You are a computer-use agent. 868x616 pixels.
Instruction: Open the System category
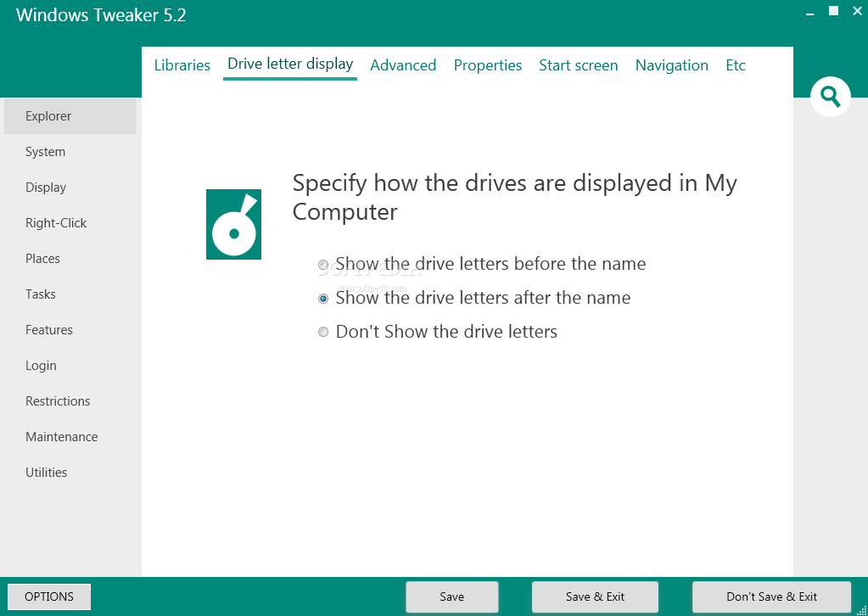[70, 152]
